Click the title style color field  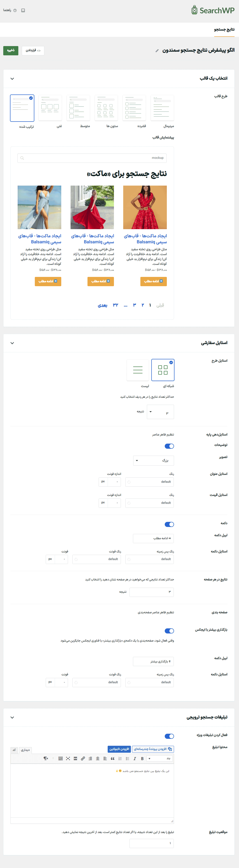coord(149,482)
